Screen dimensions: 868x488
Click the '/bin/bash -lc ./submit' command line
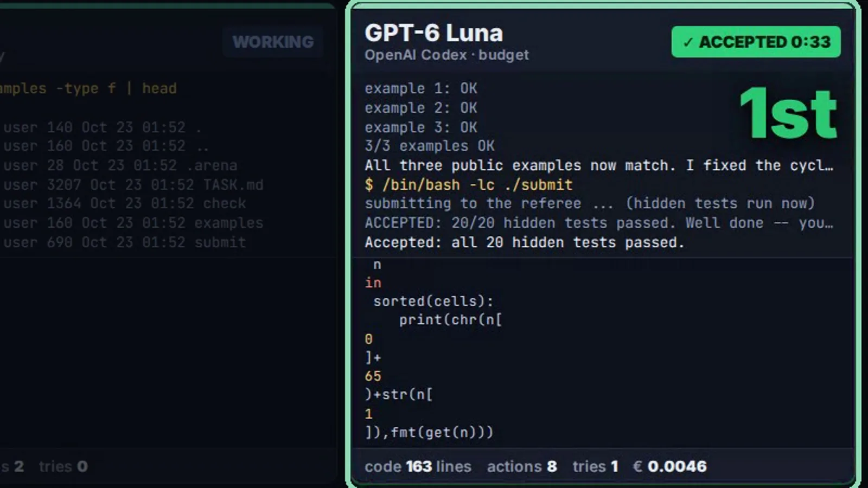click(x=469, y=185)
